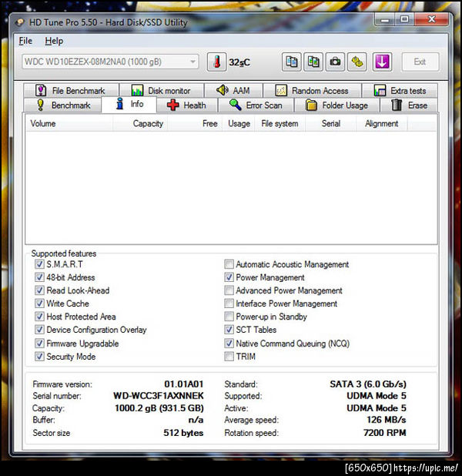462x476 pixels.
Task: Click the Usage column header
Action: 239,123
